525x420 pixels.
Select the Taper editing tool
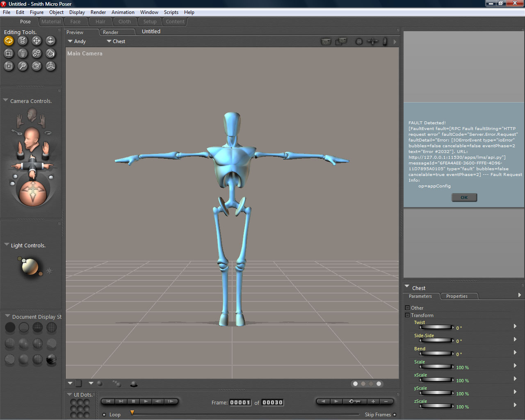click(x=23, y=53)
